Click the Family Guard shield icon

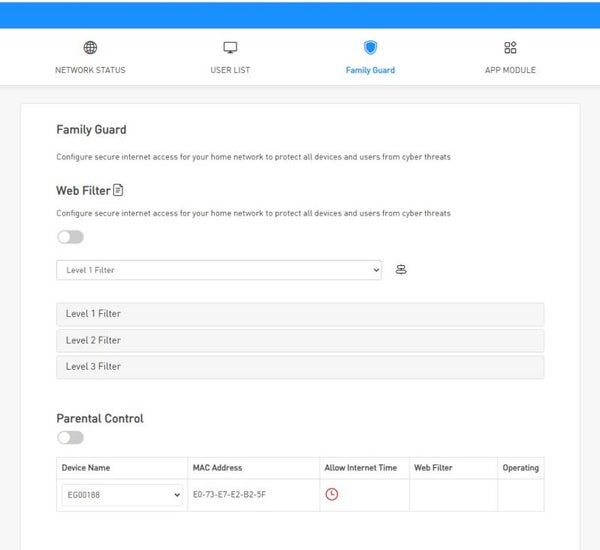[370, 48]
